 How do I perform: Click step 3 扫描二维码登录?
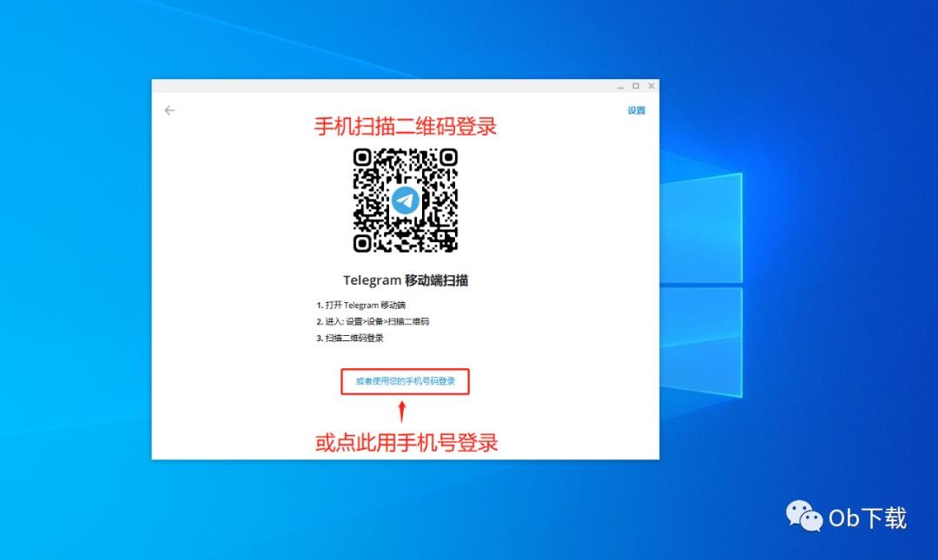(350, 338)
